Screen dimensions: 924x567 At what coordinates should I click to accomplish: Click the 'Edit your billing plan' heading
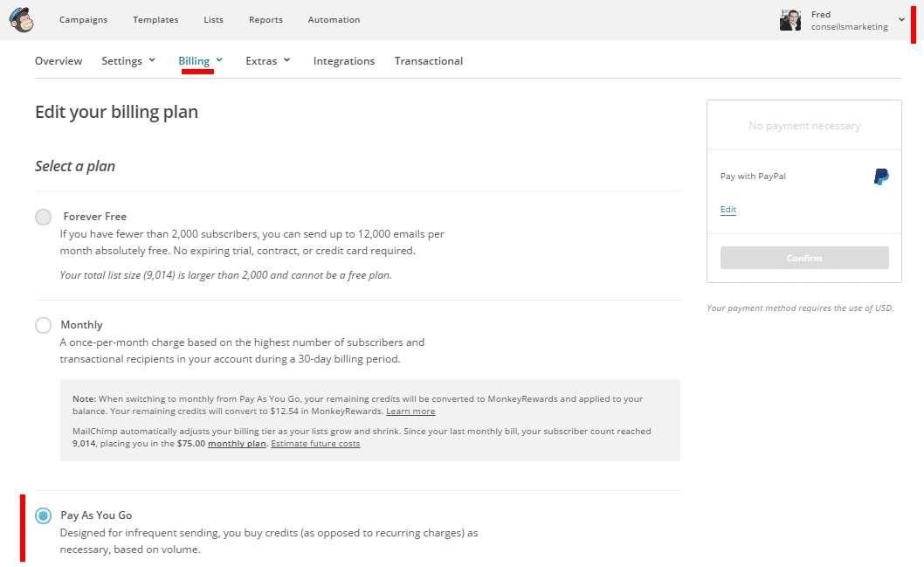pyautogui.click(x=117, y=112)
